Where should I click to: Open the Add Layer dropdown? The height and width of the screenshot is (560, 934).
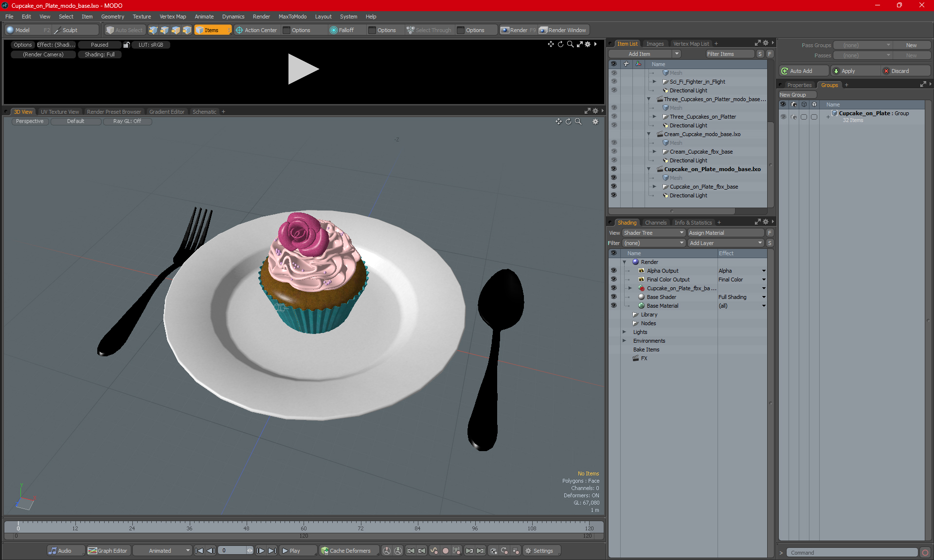tap(726, 243)
